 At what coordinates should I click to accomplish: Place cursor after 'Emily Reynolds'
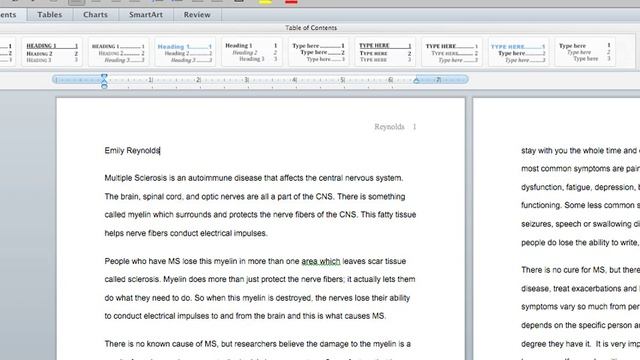point(160,151)
